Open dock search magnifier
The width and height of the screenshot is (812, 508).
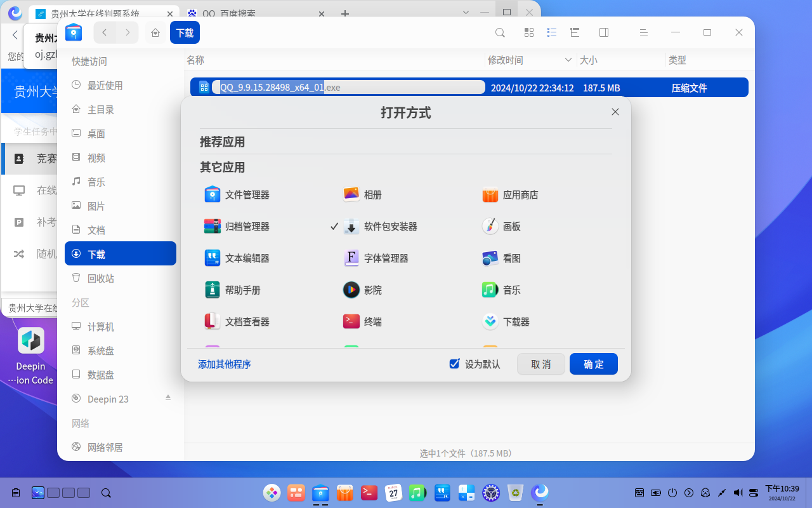(x=106, y=492)
